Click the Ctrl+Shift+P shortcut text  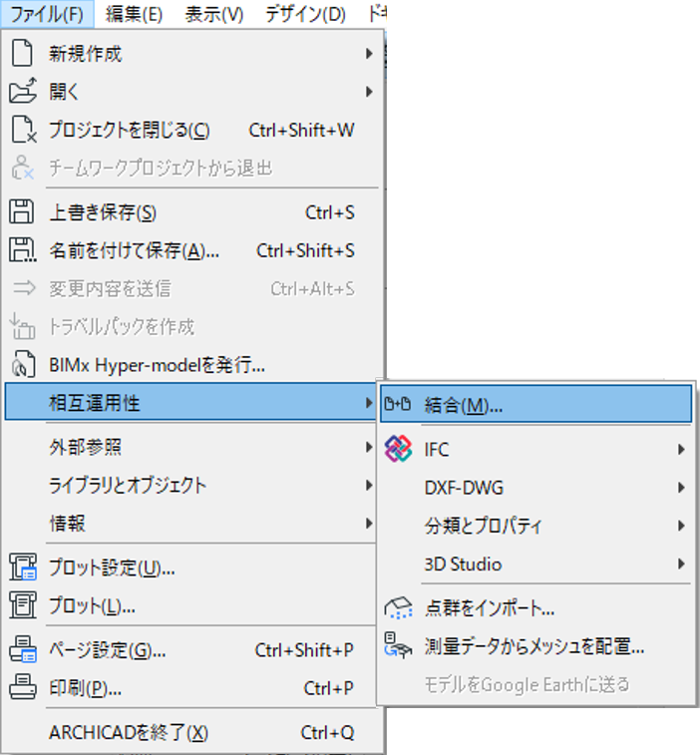tap(304, 650)
